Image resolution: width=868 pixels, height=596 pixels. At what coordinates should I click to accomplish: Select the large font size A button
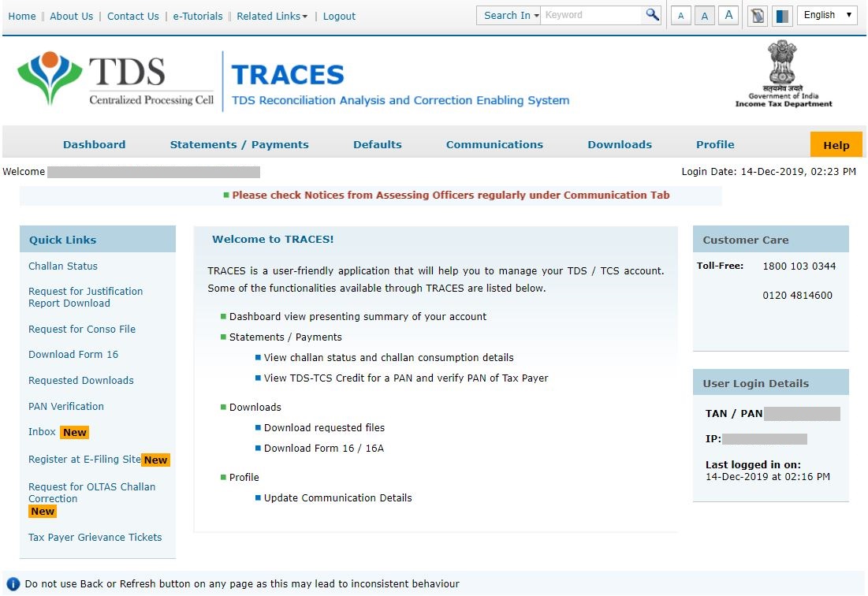pos(728,16)
